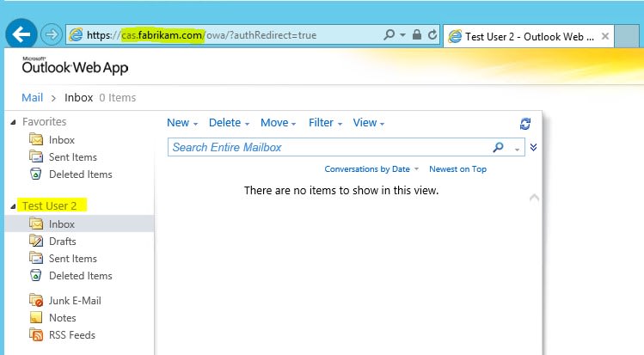
Task: Click the Favorites Inbox envelope folder icon
Action: (x=36, y=139)
